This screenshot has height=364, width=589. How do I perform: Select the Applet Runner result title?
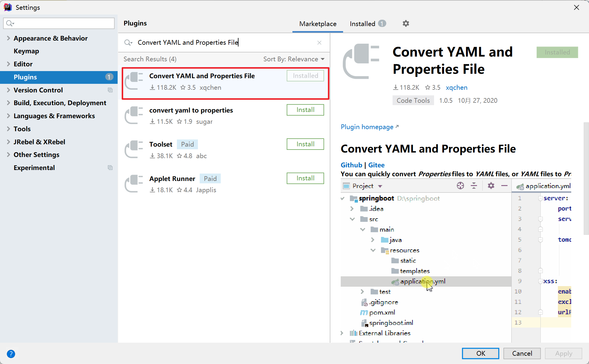click(172, 179)
